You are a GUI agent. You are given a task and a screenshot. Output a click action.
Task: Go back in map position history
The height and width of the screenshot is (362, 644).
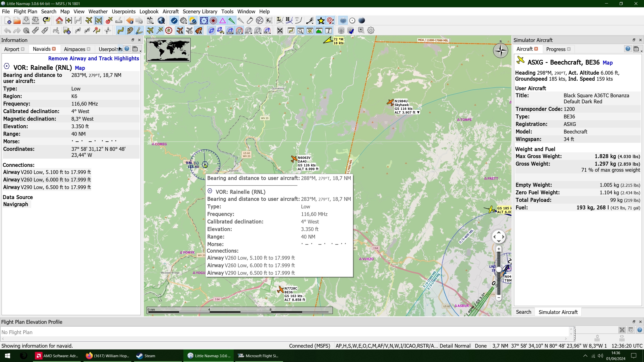(x=130, y=21)
